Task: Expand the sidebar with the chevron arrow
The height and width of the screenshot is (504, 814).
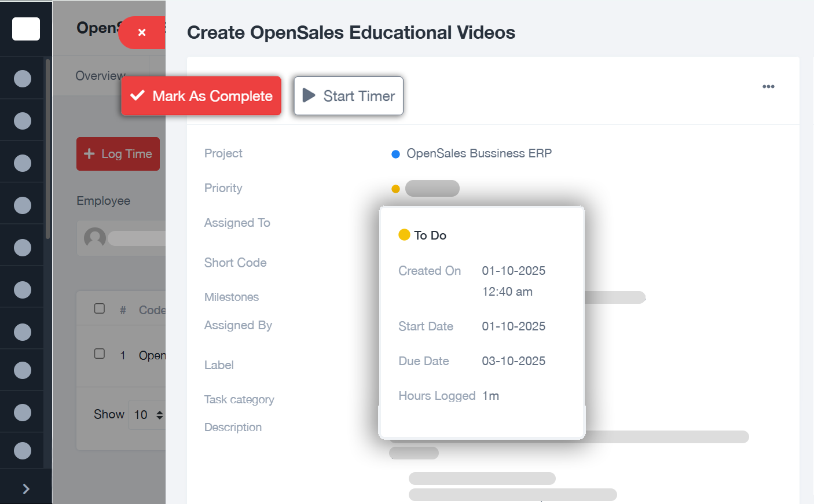Action: [x=25, y=489]
